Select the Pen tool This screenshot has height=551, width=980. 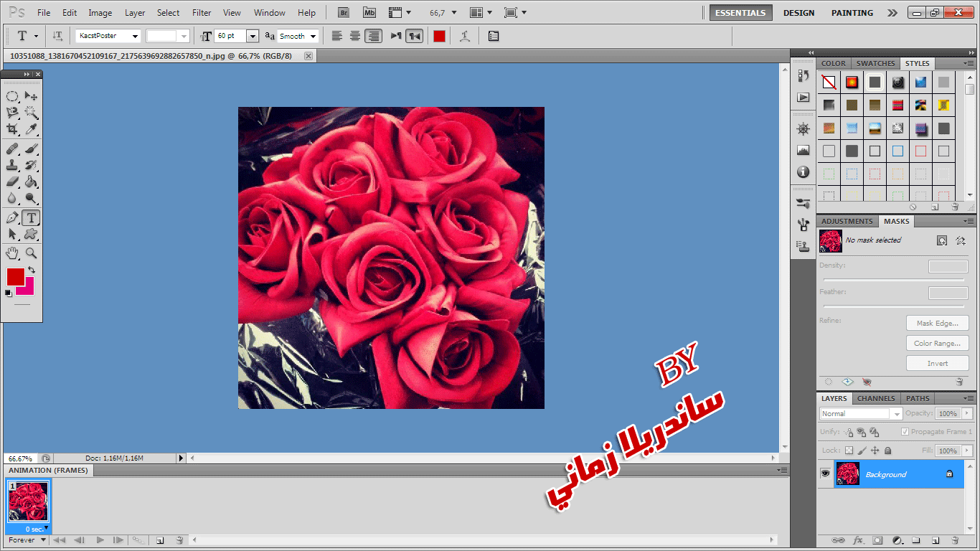pyautogui.click(x=12, y=218)
